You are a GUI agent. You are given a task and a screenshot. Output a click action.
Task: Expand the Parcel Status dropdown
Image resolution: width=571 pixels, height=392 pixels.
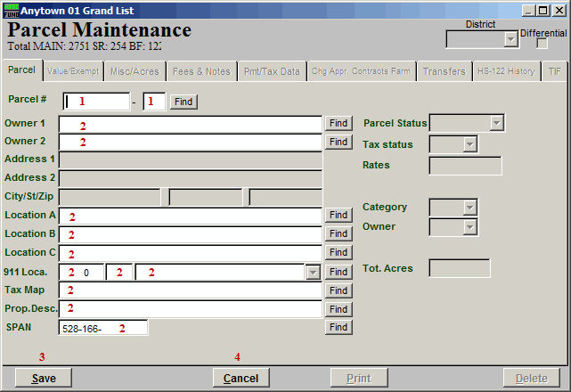pyautogui.click(x=496, y=123)
